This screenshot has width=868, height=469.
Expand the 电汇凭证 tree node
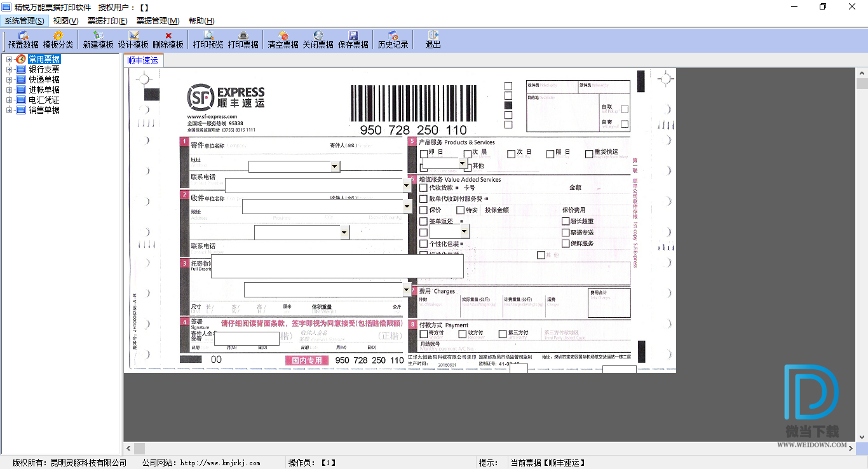[9, 100]
